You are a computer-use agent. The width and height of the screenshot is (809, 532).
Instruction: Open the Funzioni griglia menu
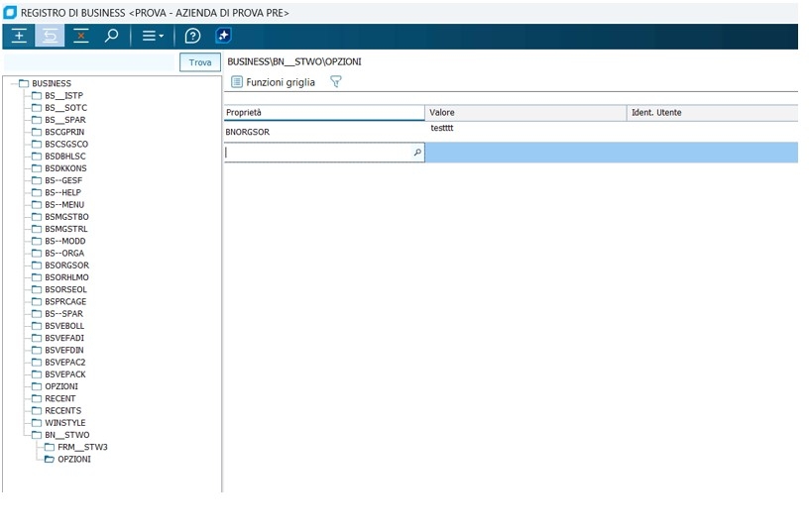(274, 82)
